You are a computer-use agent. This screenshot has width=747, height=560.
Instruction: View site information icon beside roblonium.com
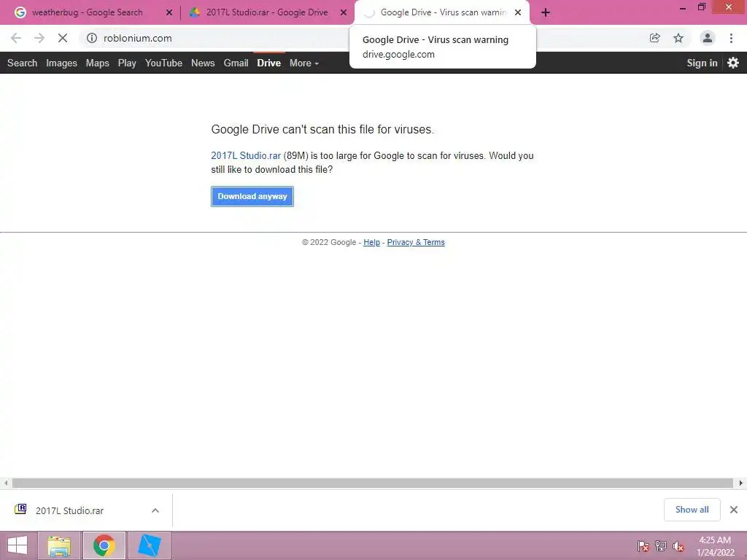[91, 38]
